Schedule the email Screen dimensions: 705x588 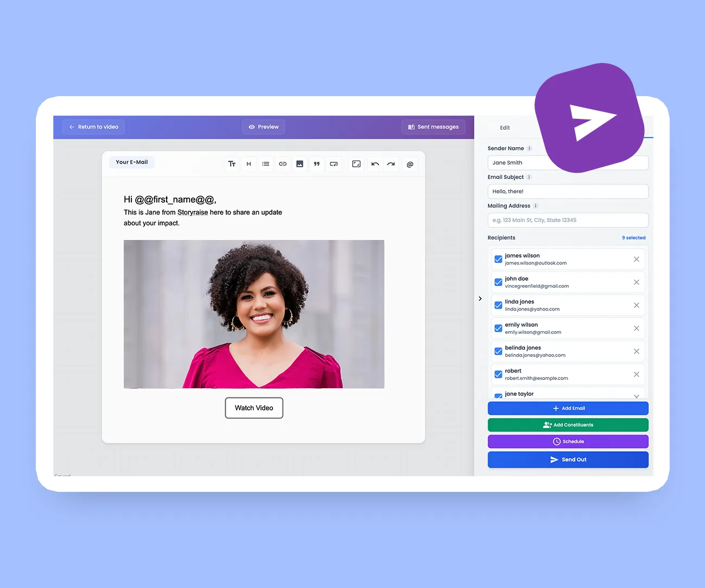coord(568,441)
